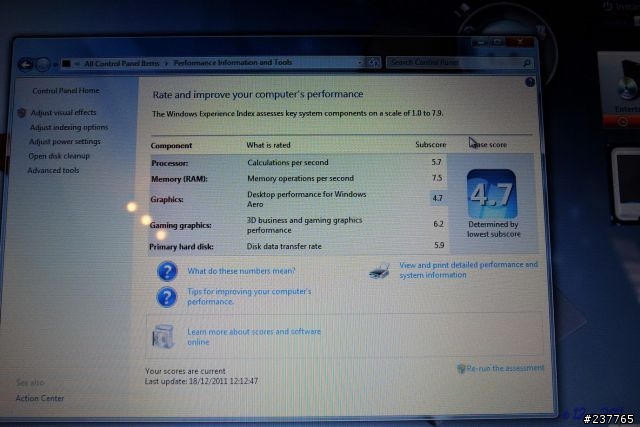Viewport: 640px width, 427px height.
Task: Select Performance Information and Tools breadcrumb
Action: click(233, 62)
